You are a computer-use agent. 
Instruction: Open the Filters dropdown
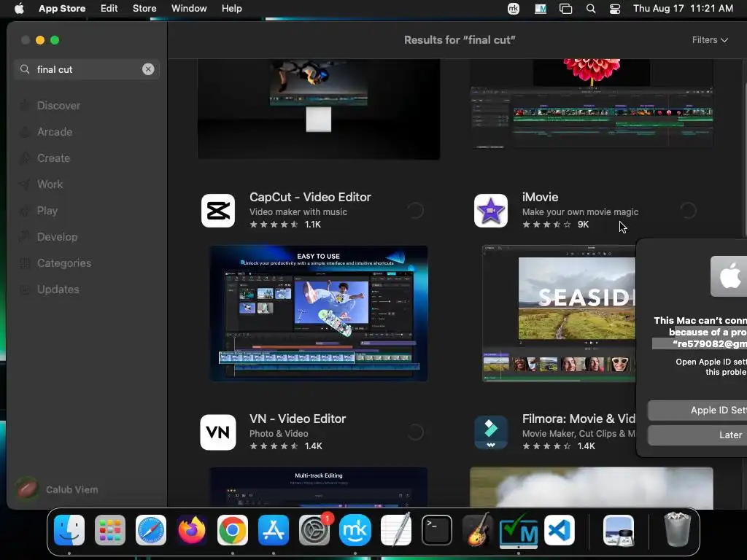click(710, 40)
